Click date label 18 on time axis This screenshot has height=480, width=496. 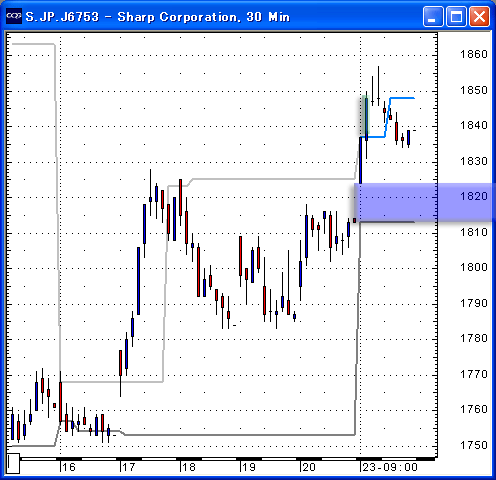coord(189,467)
